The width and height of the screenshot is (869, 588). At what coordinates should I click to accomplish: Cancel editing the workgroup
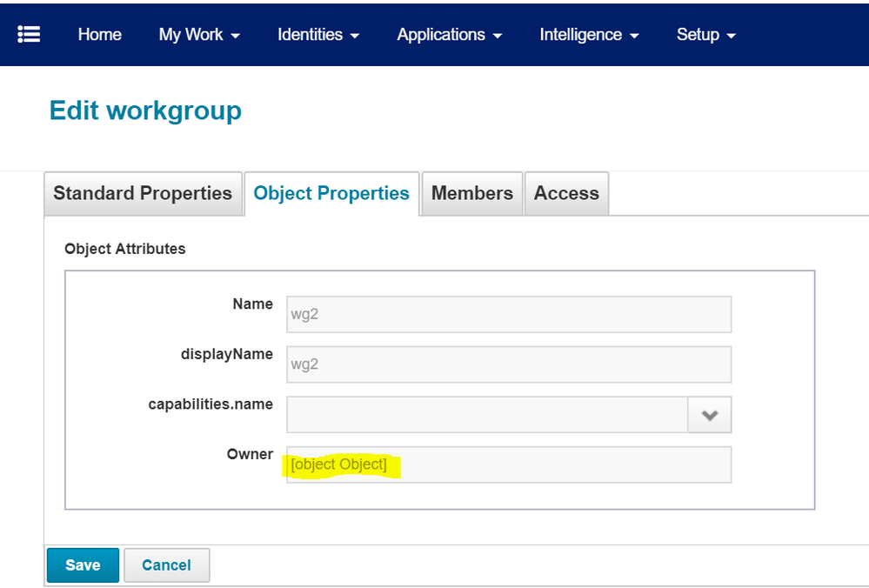click(x=166, y=565)
